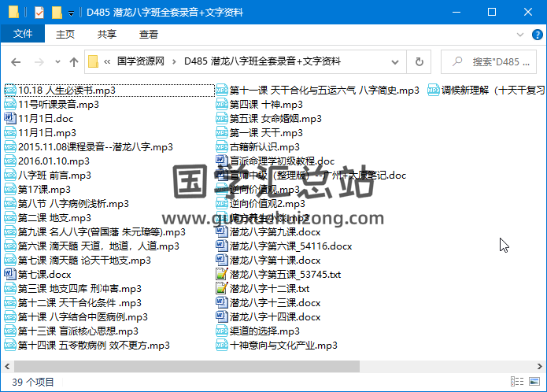
Task: Select file 第十课 八字结合中医病例.mp3
Action: click(x=76, y=316)
